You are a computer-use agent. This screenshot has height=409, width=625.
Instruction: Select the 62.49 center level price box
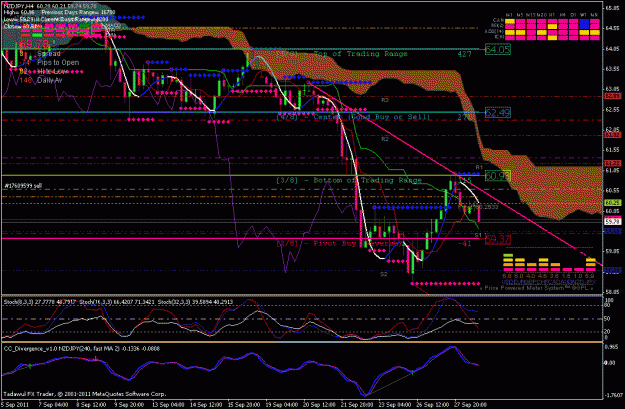pos(498,113)
